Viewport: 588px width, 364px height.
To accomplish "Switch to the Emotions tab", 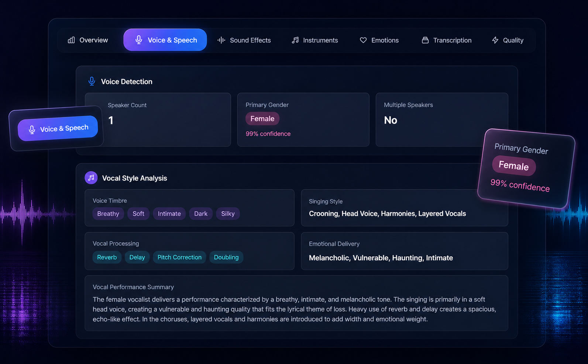I will 379,40.
